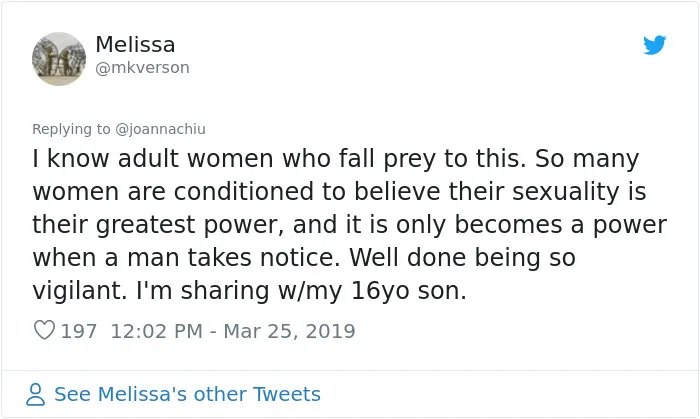The height and width of the screenshot is (419, 700).
Task: Click the Twitter bird logo icon
Action: click(654, 45)
